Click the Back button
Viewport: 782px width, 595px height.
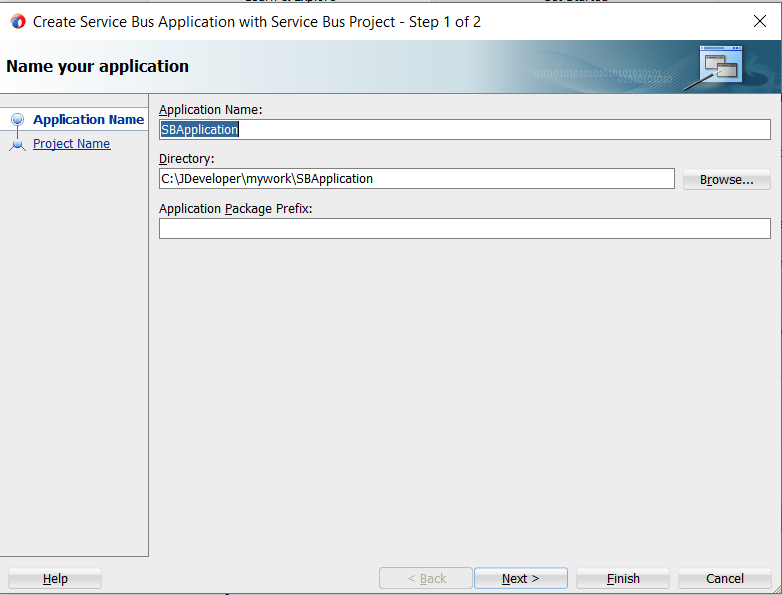[x=426, y=579]
